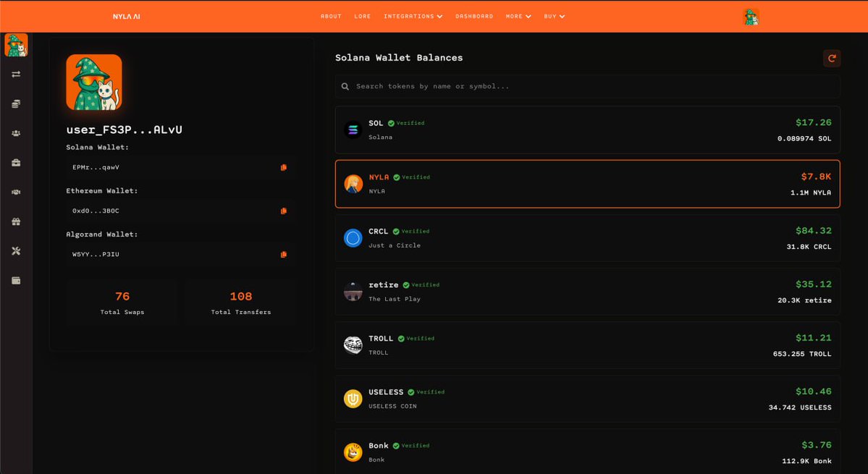Image resolution: width=868 pixels, height=474 pixels.
Task: Click the 653.255 TROLL balance
Action: [802, 354]
